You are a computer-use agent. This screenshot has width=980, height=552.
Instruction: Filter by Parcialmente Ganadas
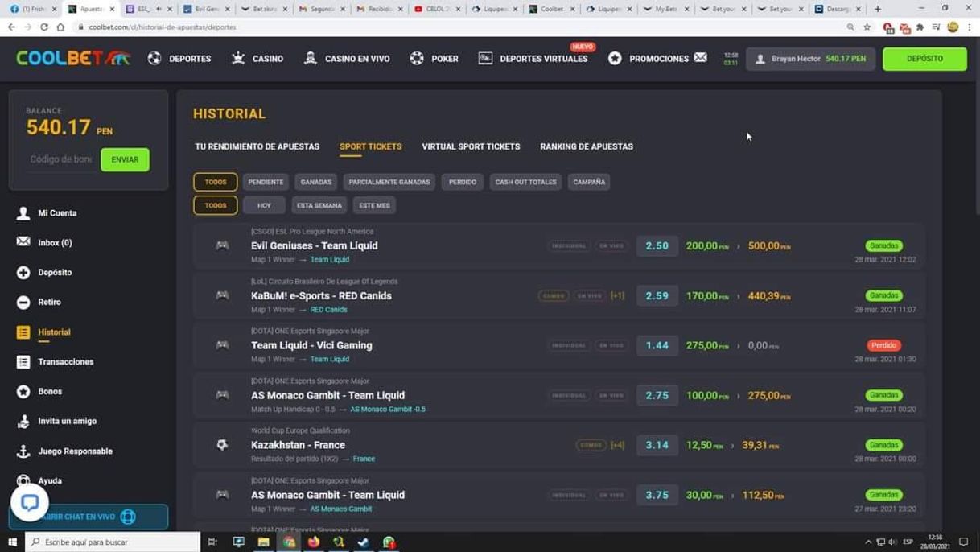coord(389,182)
